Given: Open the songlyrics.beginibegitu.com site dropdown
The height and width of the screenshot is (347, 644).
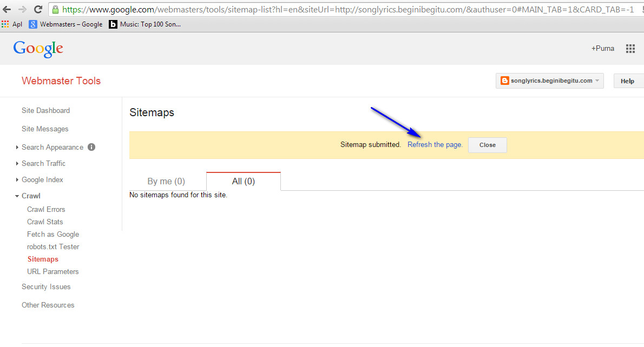Looking at the screenshot, I should click(x=549, y=81).
